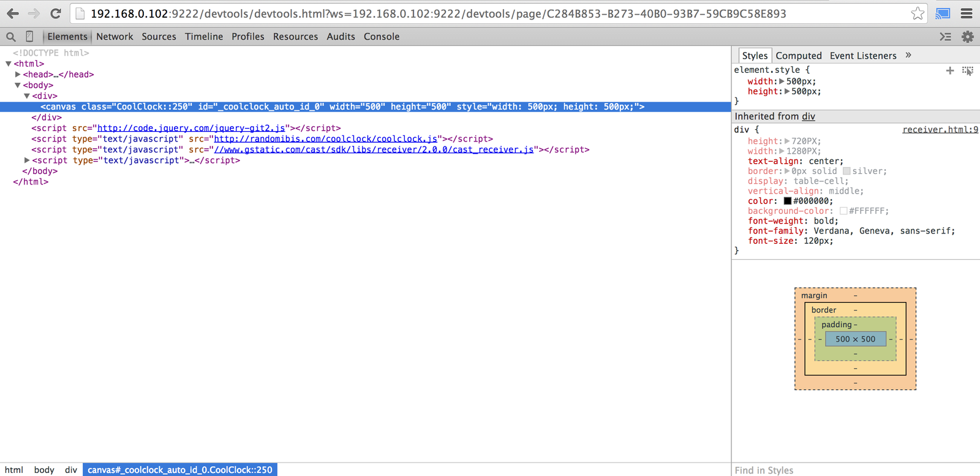Screen dimensions: 980x476
Task: Add a new style rule
Action: tap(950, 70)
